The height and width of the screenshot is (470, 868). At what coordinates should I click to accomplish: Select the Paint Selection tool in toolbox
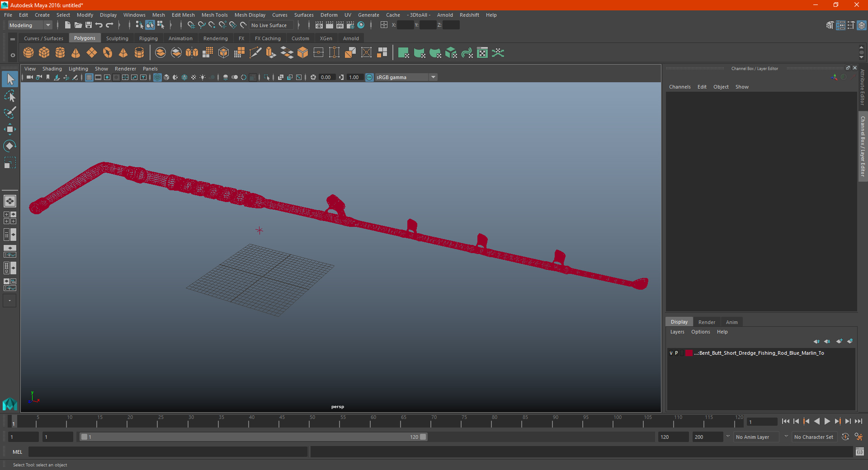(x=10, y=113)
